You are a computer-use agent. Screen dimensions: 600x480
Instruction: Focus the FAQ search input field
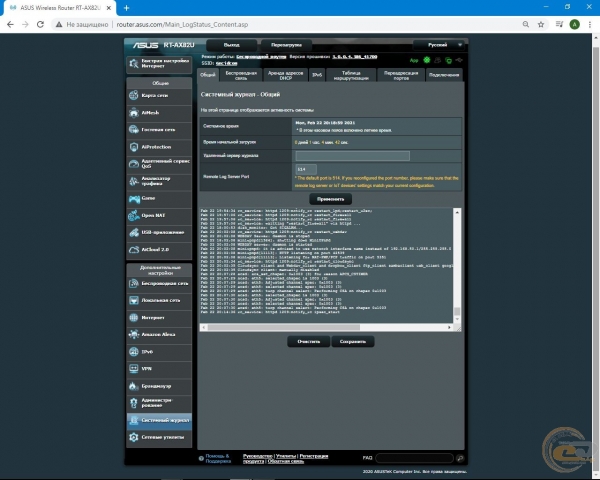pyautogui.click(x=414, y=458)
